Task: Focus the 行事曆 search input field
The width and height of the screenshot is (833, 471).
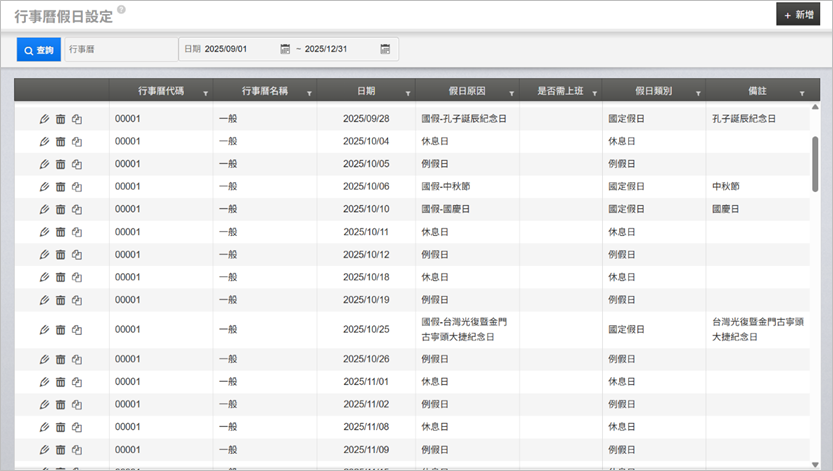Action: pos(120,49)
